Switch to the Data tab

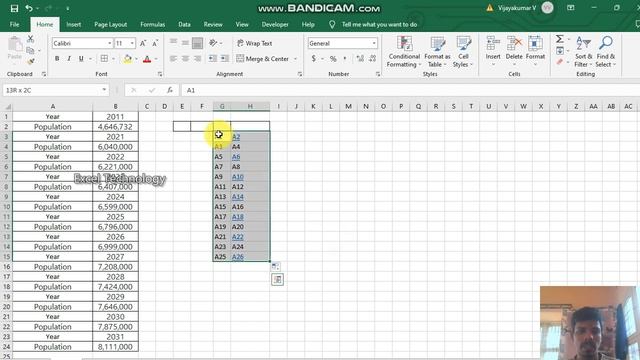[x=184, y=24]
